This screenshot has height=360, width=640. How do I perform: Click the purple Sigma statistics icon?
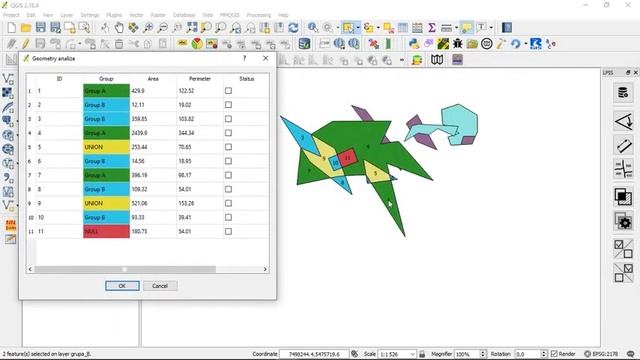(x=432, y=28)
